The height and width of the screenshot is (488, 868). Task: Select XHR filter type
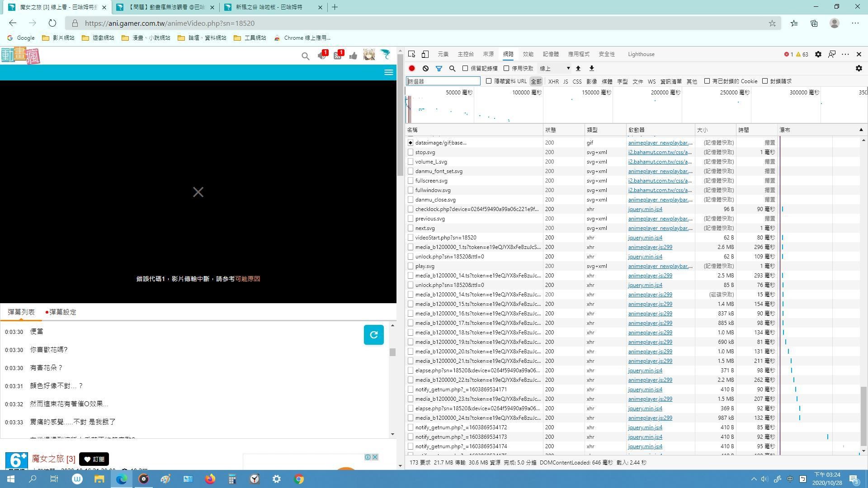click(553, 81)
